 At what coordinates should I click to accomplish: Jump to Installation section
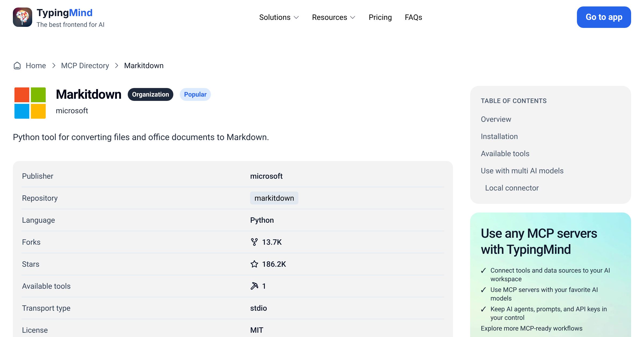(x=499, y=136)
